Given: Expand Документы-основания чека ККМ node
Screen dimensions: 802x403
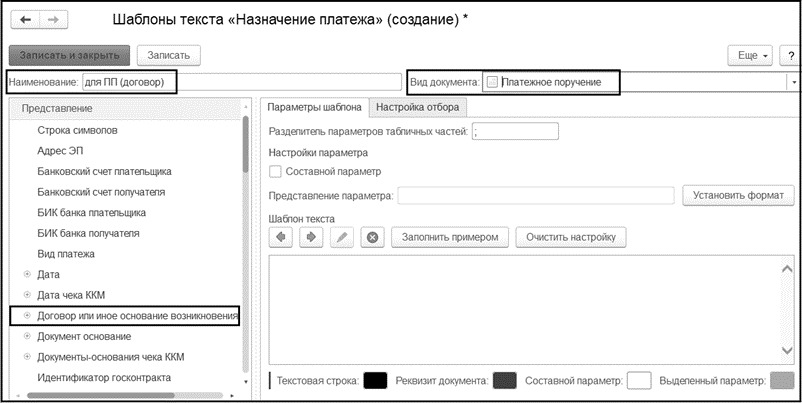Looking at the screenshot, I should click(x=27, y=357).
